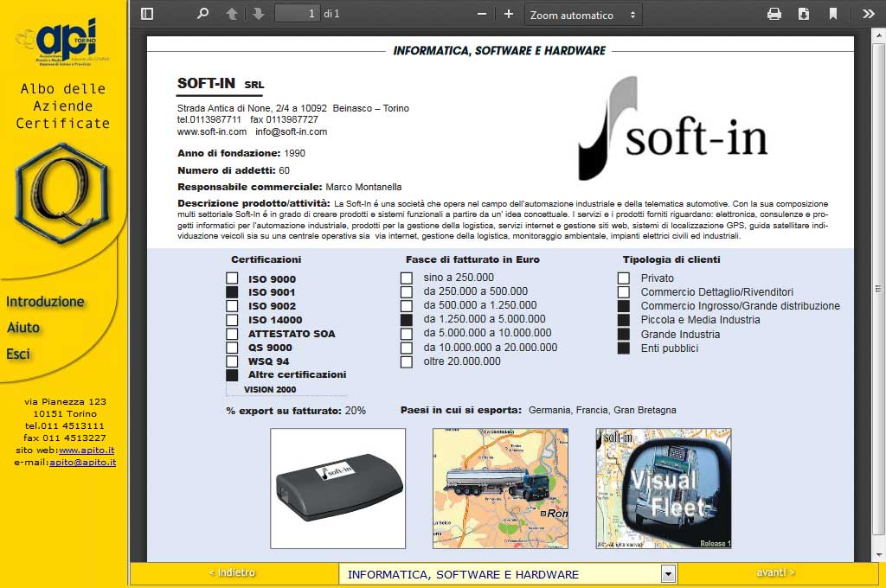Screen dimensions: 886x588
Task: Go forward with avanti button
Action: tap(775, 572)
